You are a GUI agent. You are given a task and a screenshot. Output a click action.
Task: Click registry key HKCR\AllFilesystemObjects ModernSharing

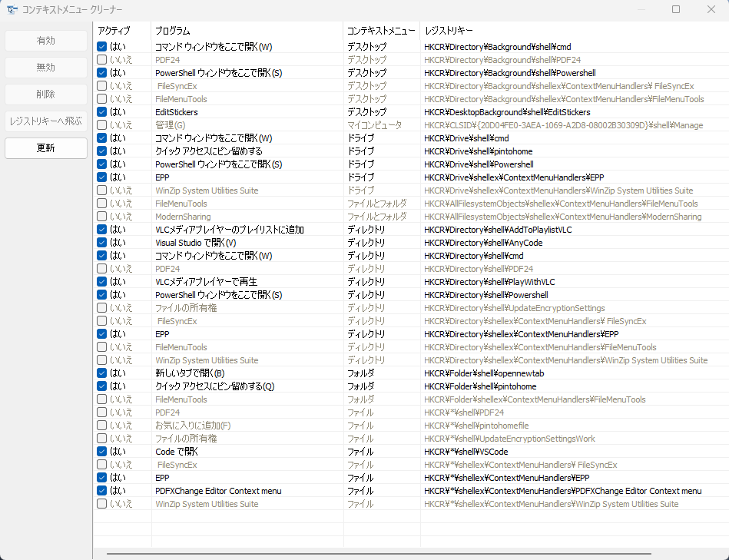click(x=563, y=217)
